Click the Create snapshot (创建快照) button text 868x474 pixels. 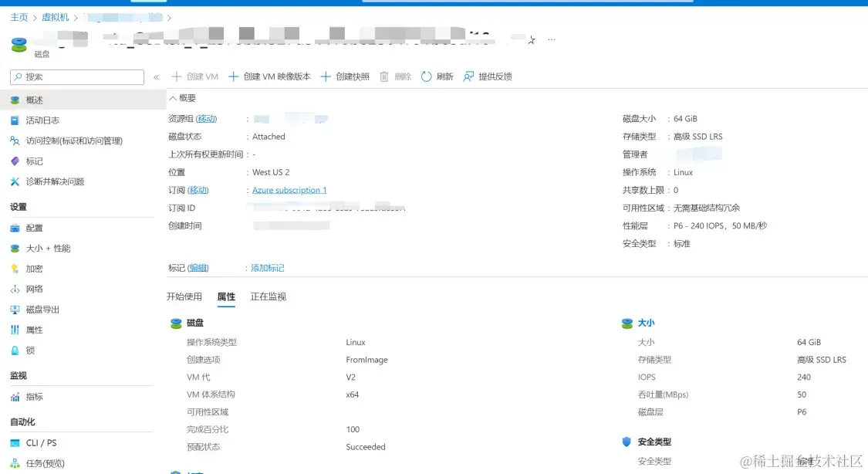coord(353,76)
